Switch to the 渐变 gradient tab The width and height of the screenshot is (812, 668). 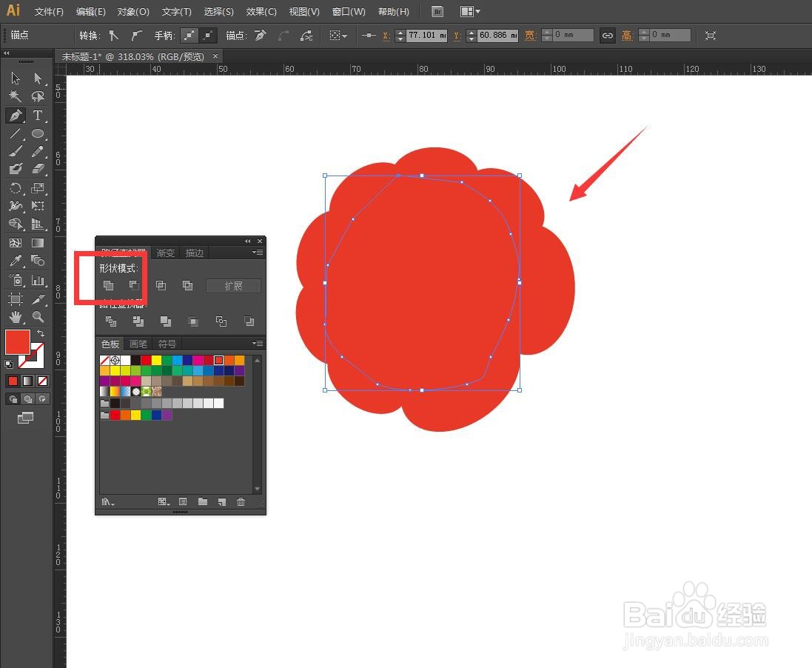click(x=165, y=253)
